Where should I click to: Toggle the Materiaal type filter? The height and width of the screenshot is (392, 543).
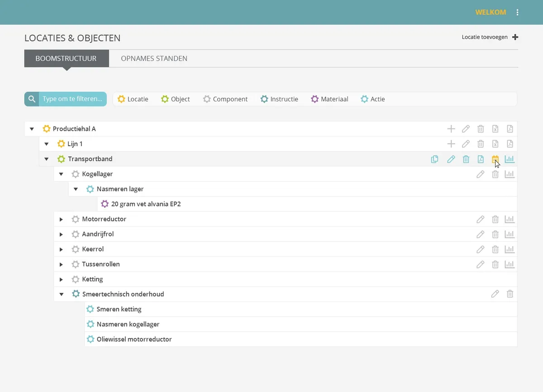tap(330, 99)
